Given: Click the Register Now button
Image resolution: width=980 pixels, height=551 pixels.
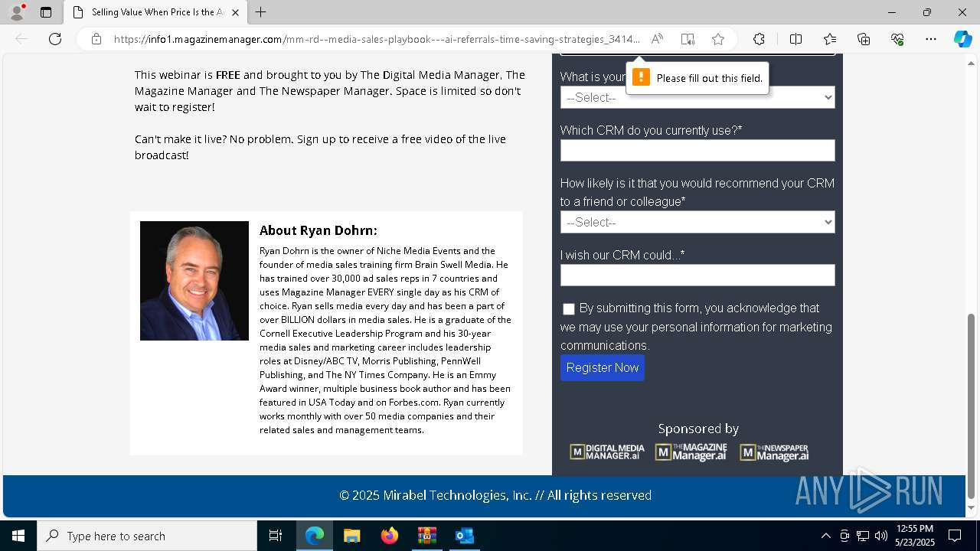Looking at the screenshot, I should [603, 368].
